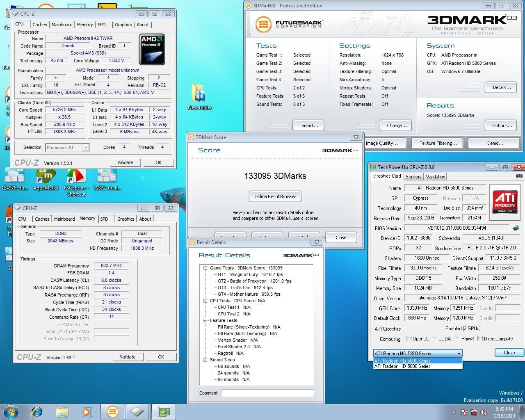Select the Pixel Shader 2.0 tree row
Screen dimensions: 525x420
click(x=239, y=347)
